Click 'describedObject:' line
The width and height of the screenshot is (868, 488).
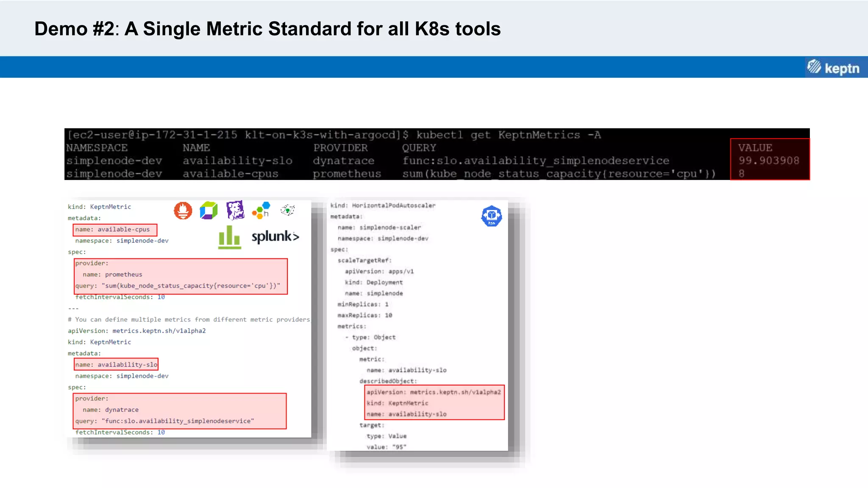click(388, 381)
